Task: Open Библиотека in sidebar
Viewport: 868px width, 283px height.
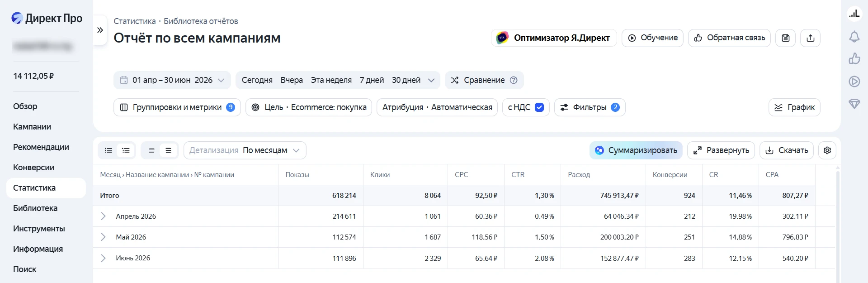Action: click(35, 208)
